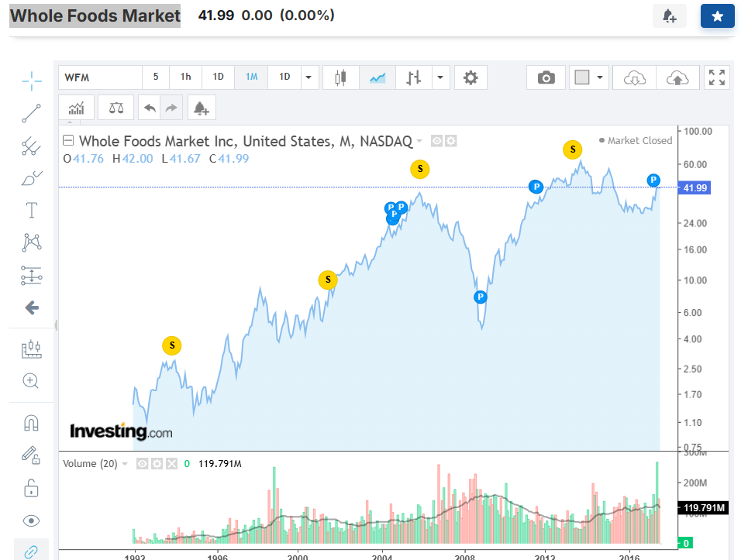The width and height of the screenshot is (748, 560).
Task: Redo the chart action
Action: click(172, 108)
